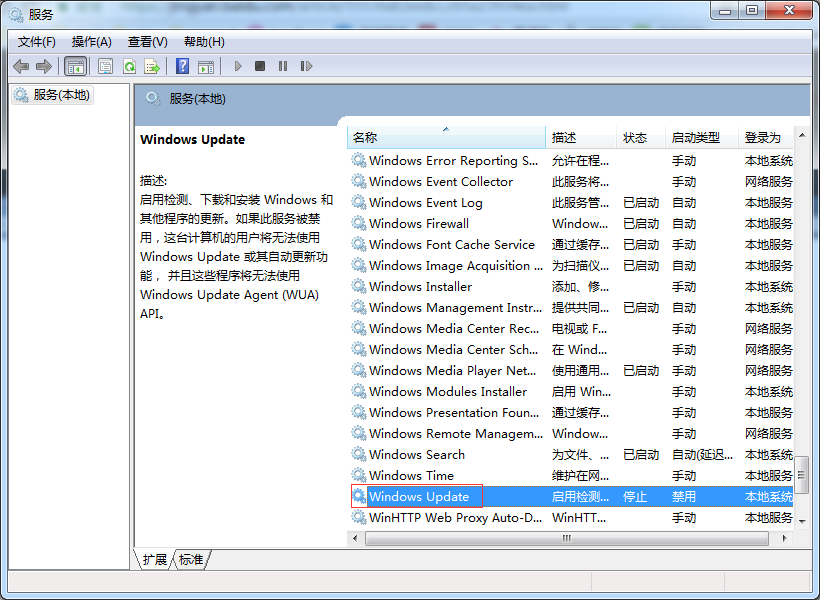Select Windows Remote Managem... service
The width and height of the screenshot is (820, 600).
pyautogui.click(x=570, y=434)
